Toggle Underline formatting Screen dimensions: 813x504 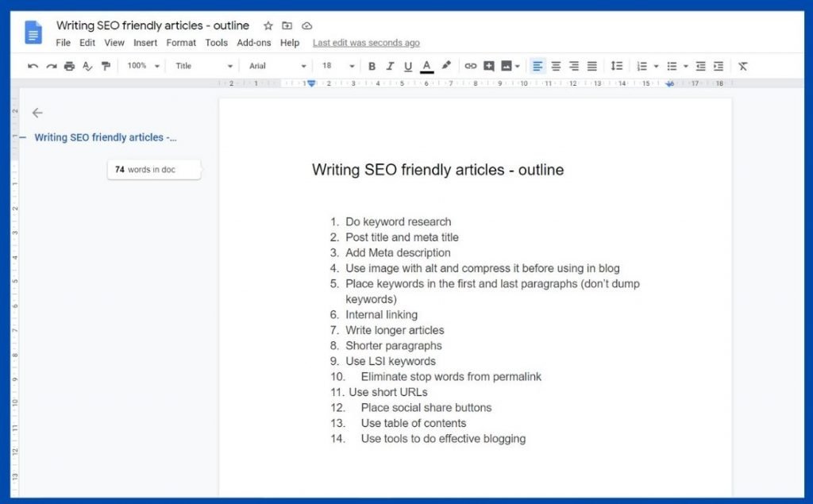click(408, 67)
